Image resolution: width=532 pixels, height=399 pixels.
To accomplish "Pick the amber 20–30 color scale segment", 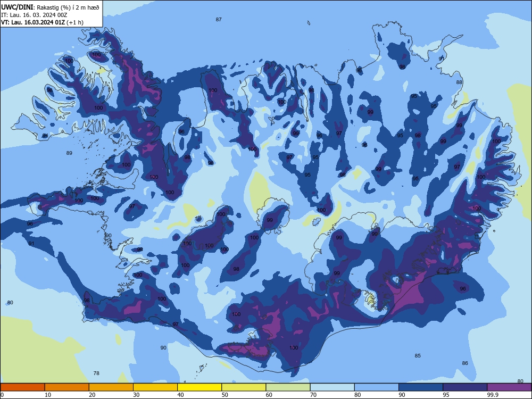I will click(x=111, y=387).
